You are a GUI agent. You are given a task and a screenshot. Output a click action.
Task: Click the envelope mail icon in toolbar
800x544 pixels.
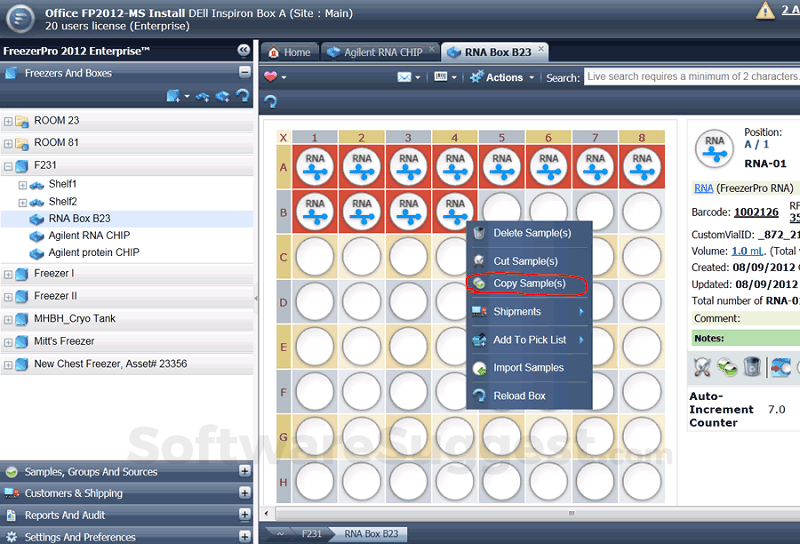(404, 77)
